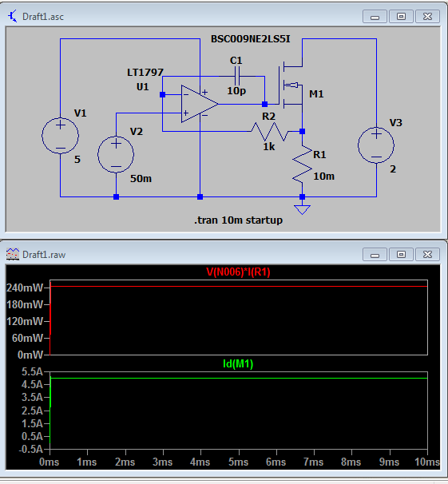
Task: Click the C1 capacitor name label
Action: (x=236, y=61)
